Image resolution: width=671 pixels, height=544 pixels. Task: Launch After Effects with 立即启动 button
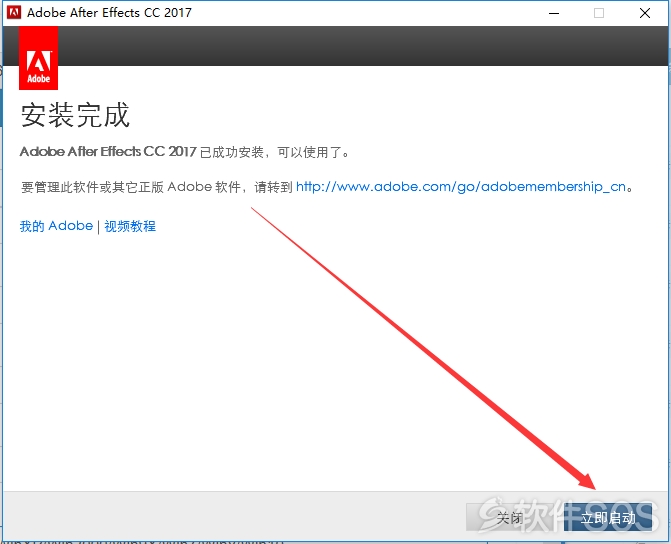point(608,517)
